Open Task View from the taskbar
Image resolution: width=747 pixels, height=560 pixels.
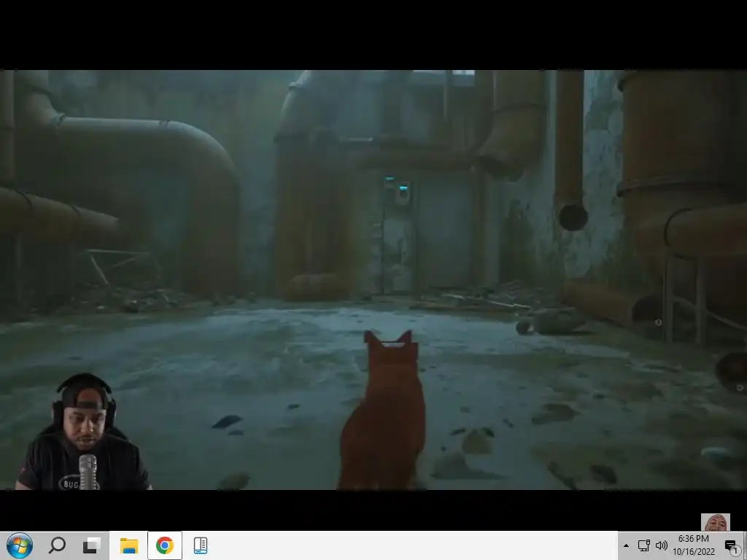click(x=91, y=545)
